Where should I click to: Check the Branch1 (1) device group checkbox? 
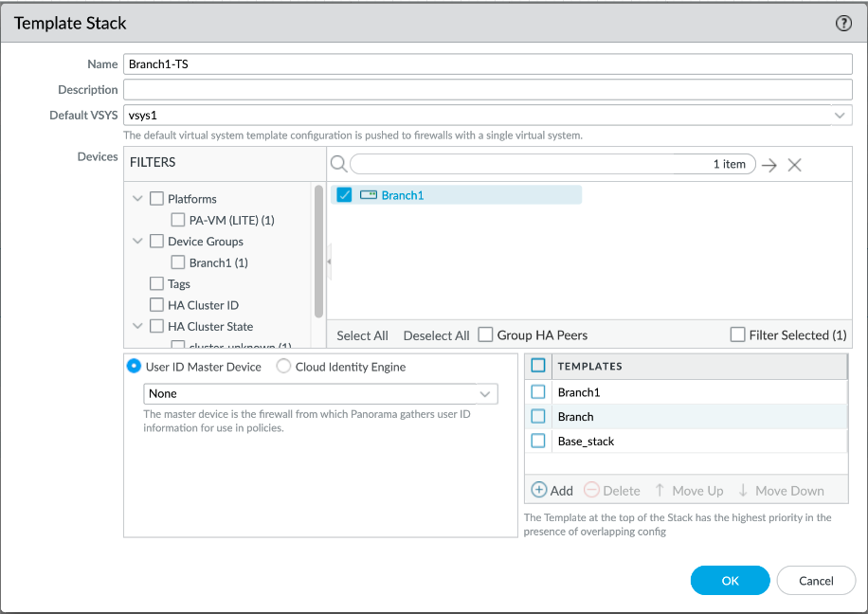pos(178,262)
